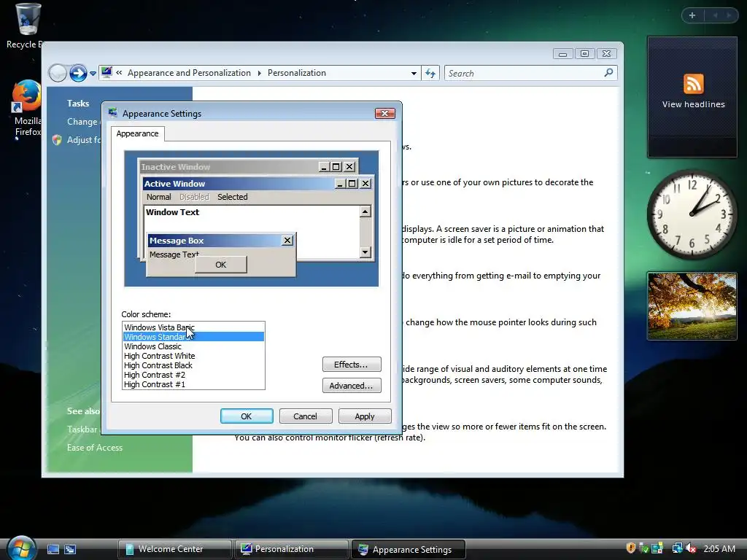Click the preview scrollbar down arrow

365,252
